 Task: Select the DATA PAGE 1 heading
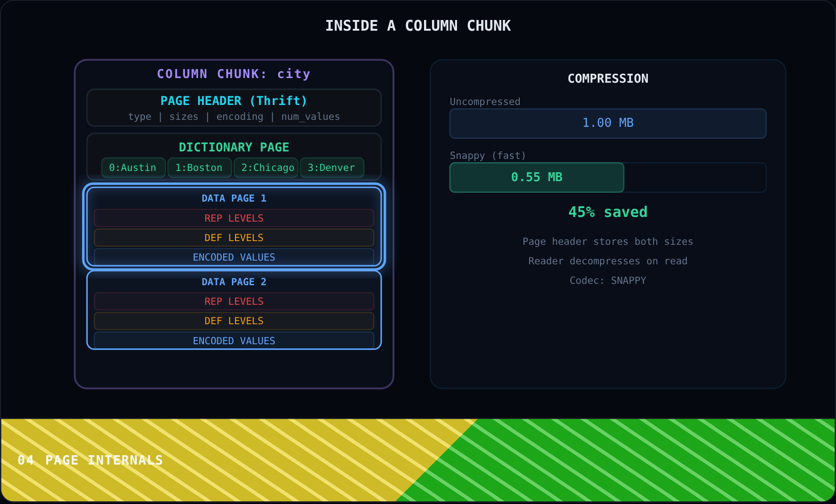click(234, 198)
